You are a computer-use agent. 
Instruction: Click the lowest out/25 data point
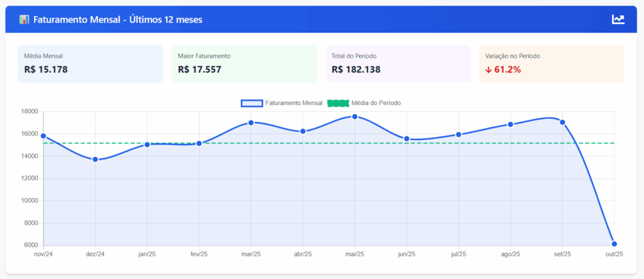click(614, 244)
